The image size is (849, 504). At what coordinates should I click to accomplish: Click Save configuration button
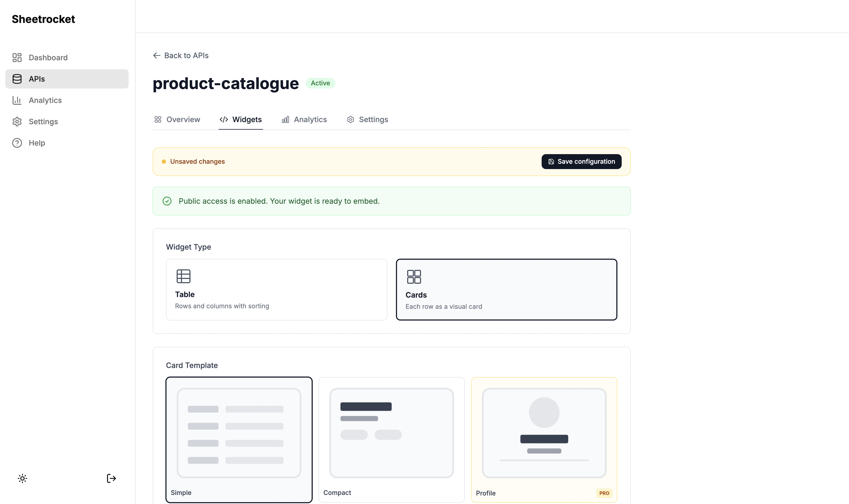coord(581,162)
